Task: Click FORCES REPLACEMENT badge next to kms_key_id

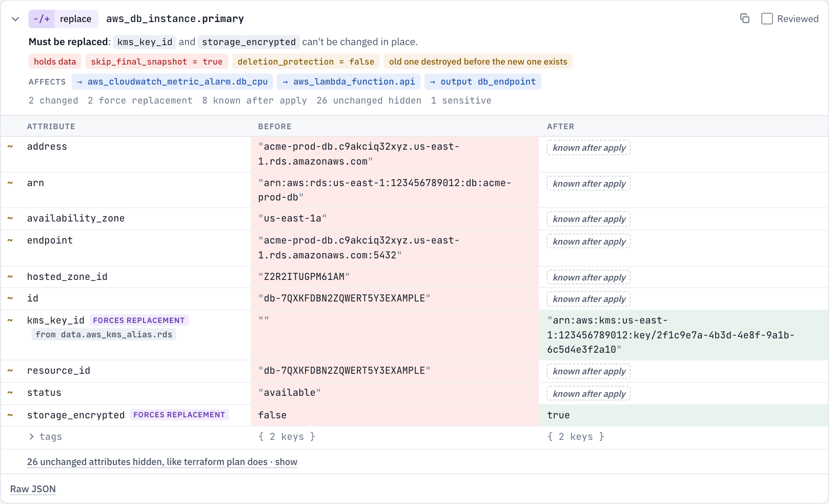Action: pyautogui.click(x=139, y=320)
